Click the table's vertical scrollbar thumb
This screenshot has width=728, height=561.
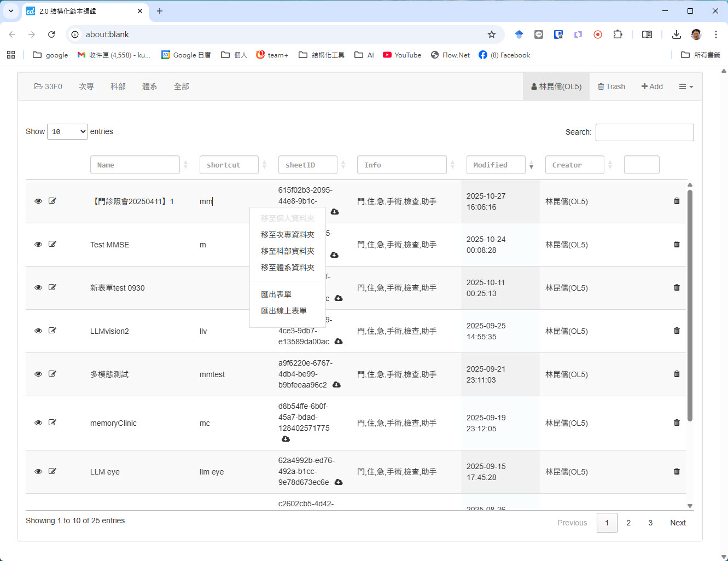(x=690, y=306)
